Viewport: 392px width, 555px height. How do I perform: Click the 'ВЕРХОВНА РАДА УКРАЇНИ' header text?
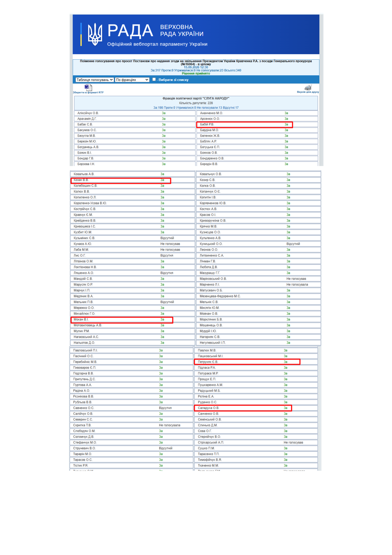click(x=182, y=30)
